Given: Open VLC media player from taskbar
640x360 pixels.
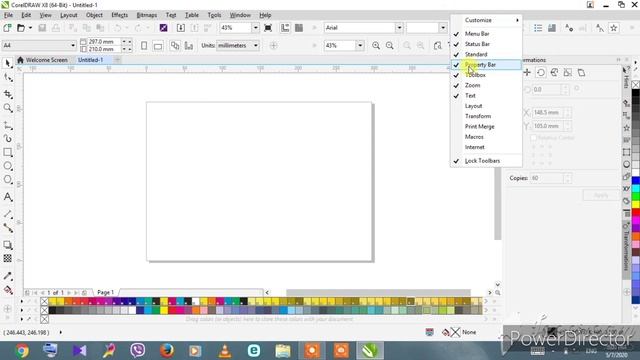Looking at the screenshot, I should pyautogui.click(x=224, y=350).
